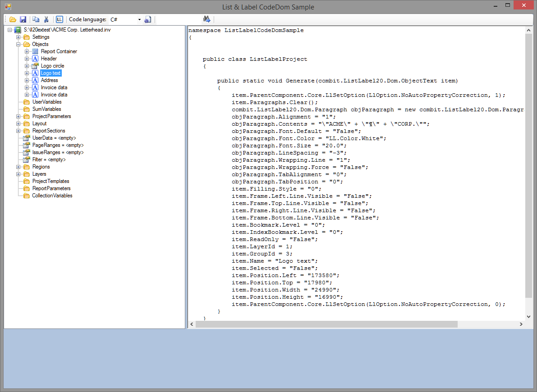Click the scroll left arrow in code pane
This screenshot has height=392, width=537.
tap(192, 324)
